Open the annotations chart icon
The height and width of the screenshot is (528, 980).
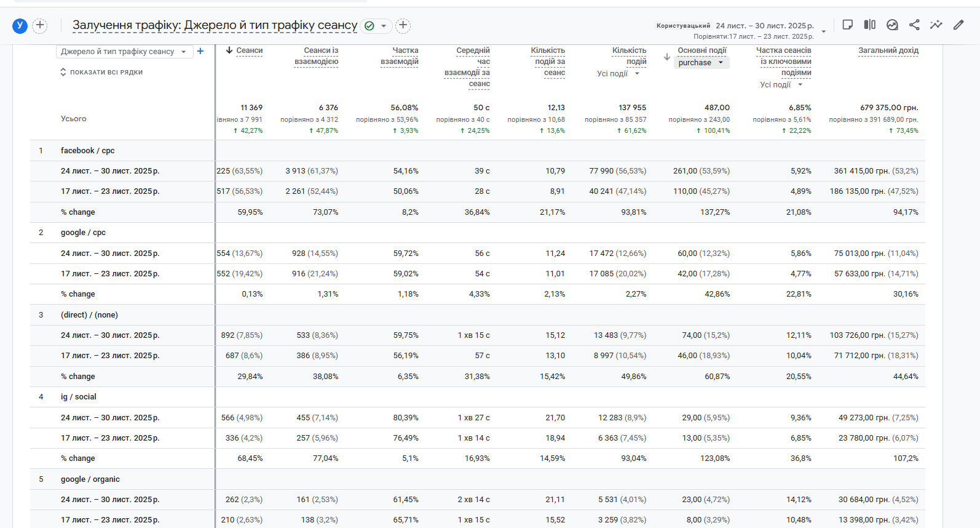pyautogui.click(x=892, y=25)
